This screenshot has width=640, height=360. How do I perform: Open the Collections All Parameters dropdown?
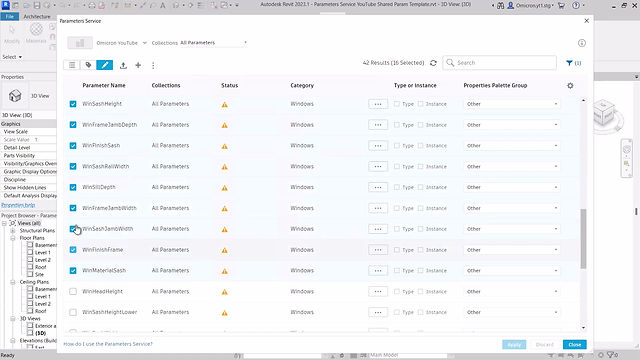tap(213, 43)
